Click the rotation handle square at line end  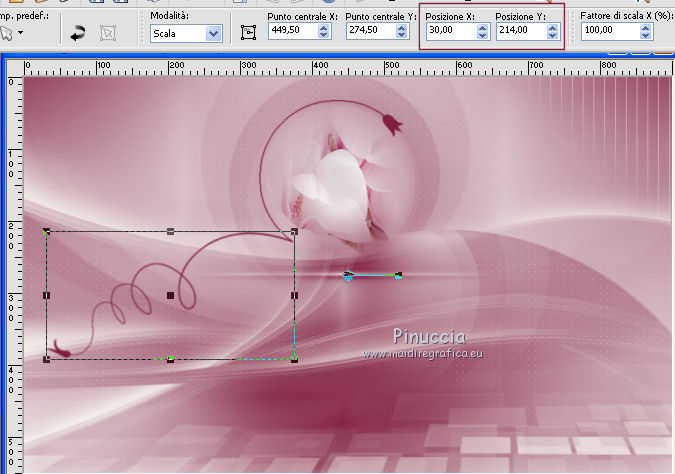[x=399, y=275]
